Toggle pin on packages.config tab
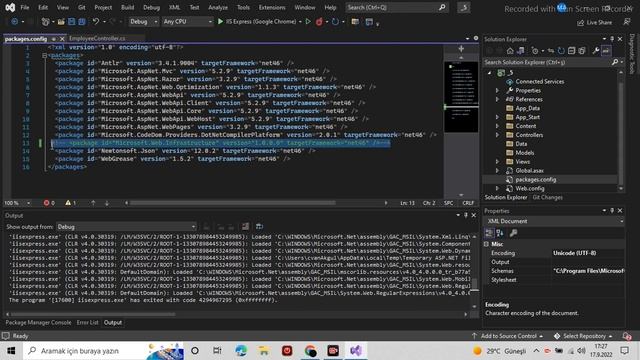Viewport: 640px width, 360px height. (x=53, y=39)
